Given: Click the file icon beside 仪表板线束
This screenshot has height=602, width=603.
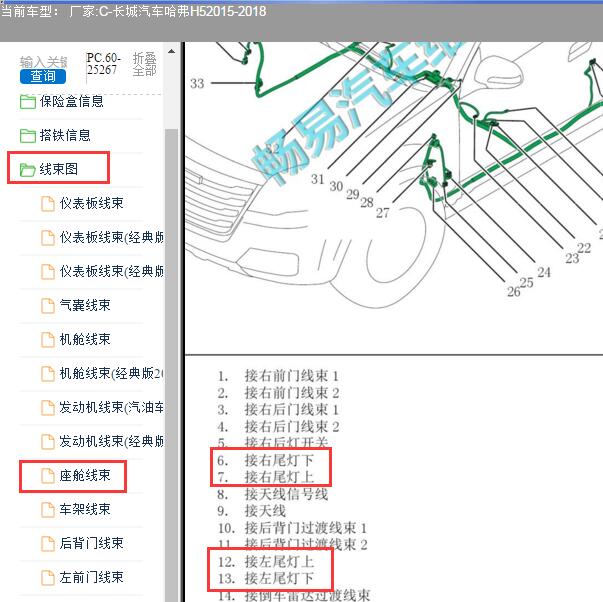Looking at the screenshot, I should click(48, 204).
